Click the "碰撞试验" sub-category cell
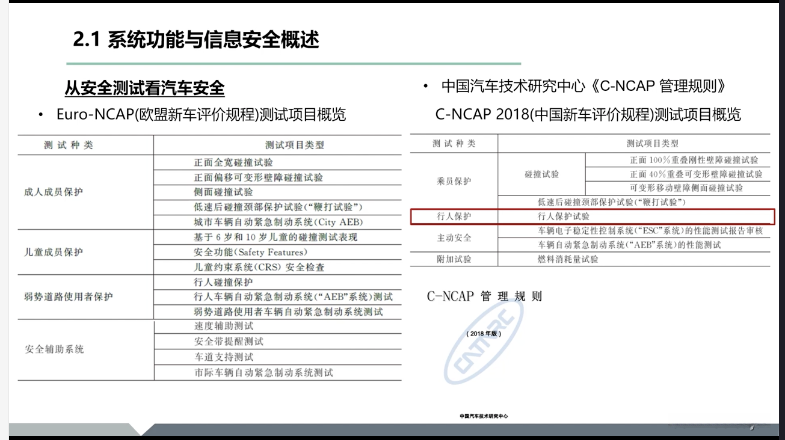Screen dimensions: 785x440 (542, 174)
